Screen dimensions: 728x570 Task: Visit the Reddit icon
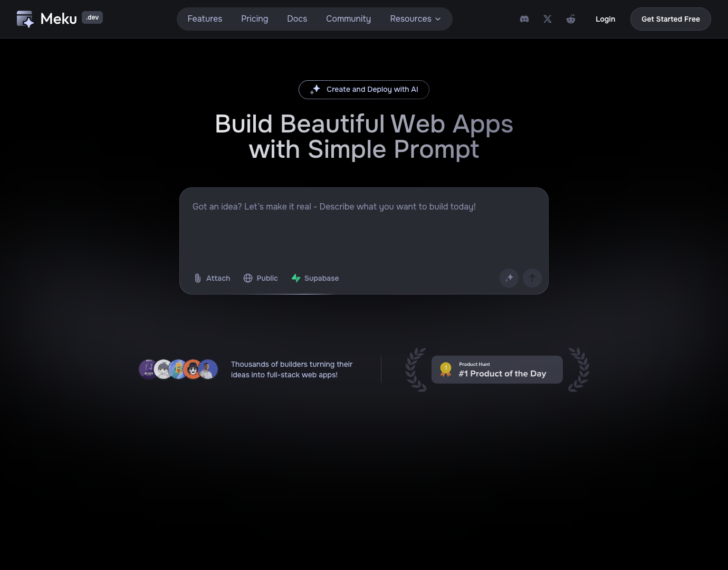tap(571, 19)
